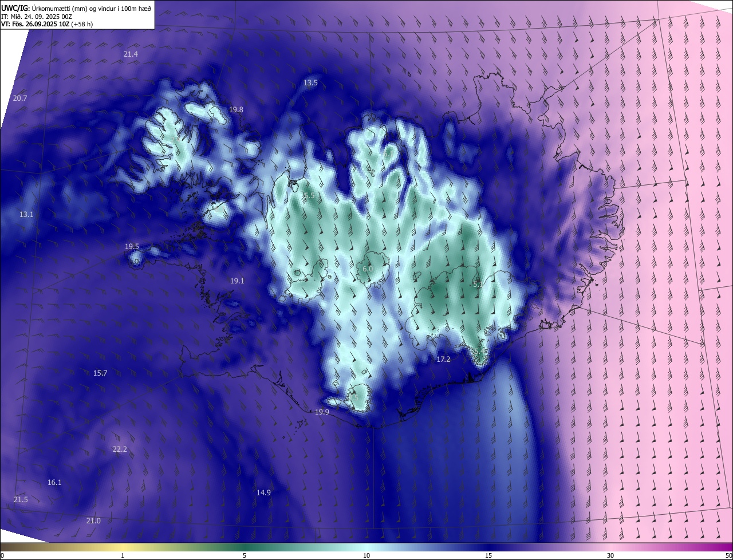This screenshot has width=733, height=560.
Task: Click the 14.9 value label
Action: 263,493
